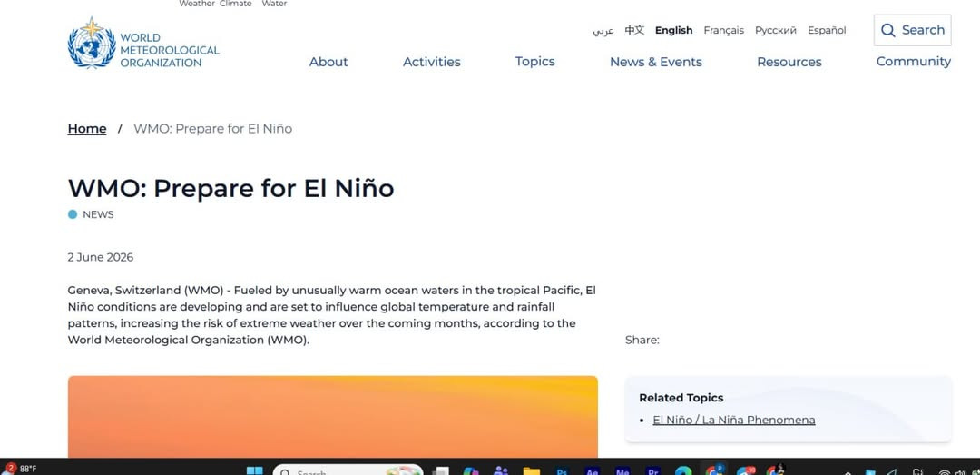This screenshot has width=980, height=475.
Task: Open the Search button in the header
Action: [x=912, y=30]
